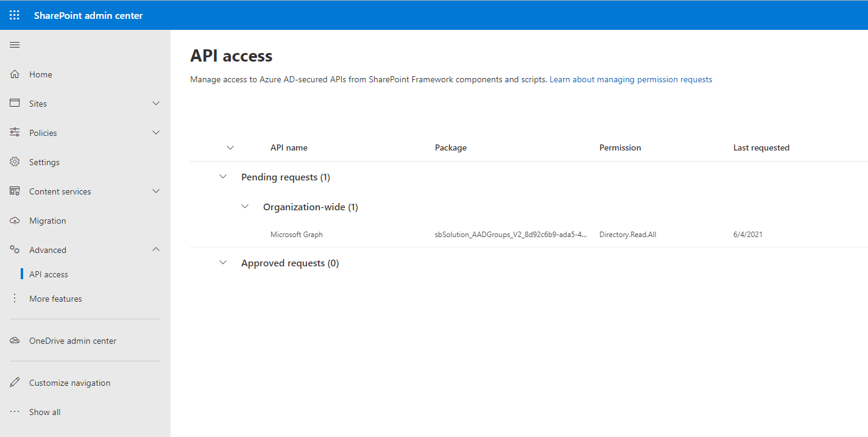This screenshot has height=437, width=868.
Task: Click the Customize navigation pencil icon
Action: (x=15, y=383)
